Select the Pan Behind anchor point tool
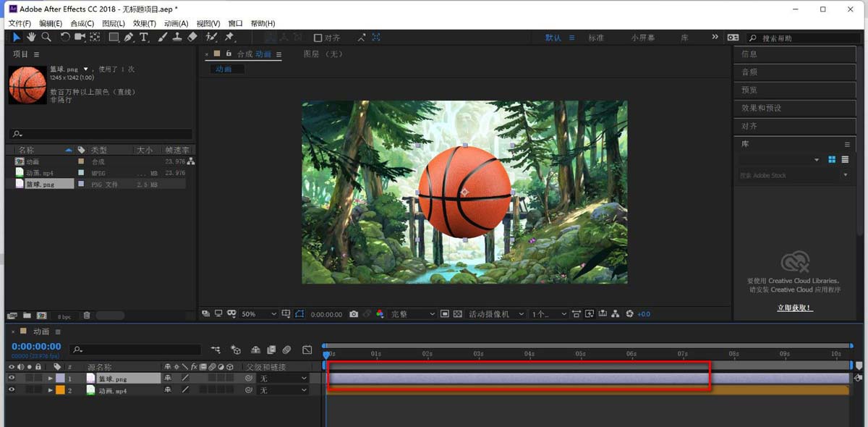 tap(95, 37)
